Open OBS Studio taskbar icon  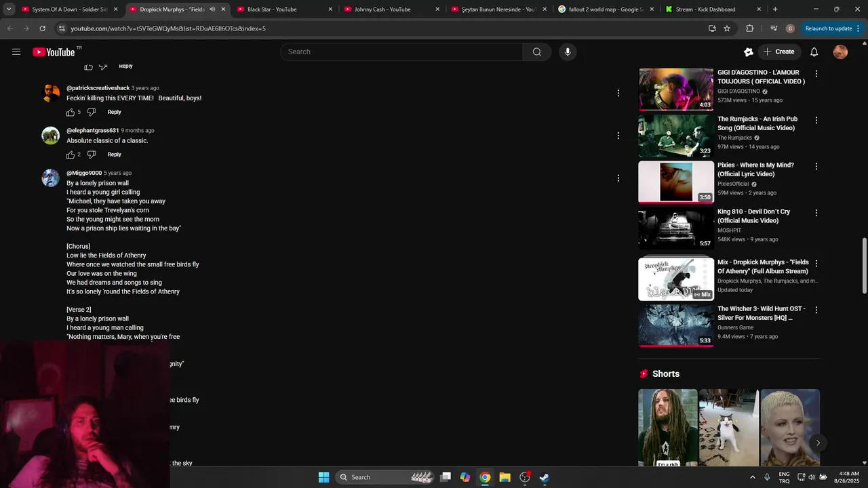[x=524, y=477]
